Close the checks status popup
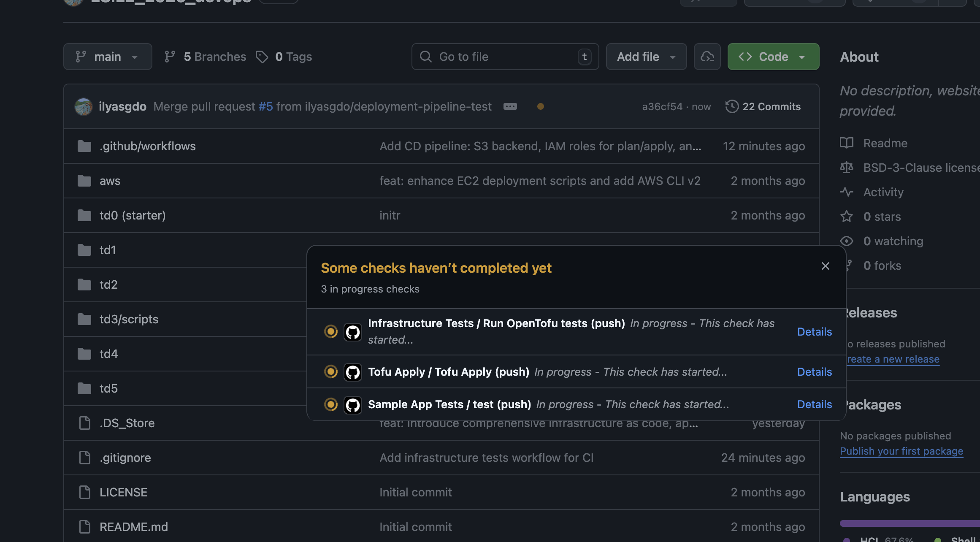Image resolution: width=980 pixels, height=542 pixels. point(825,266)
